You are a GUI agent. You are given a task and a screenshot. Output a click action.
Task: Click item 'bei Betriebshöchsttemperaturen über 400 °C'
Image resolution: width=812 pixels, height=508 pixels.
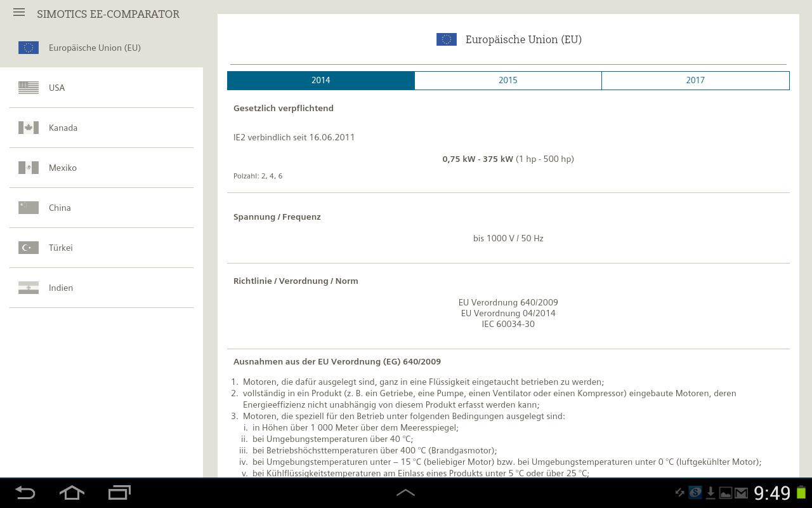[374, 450]
